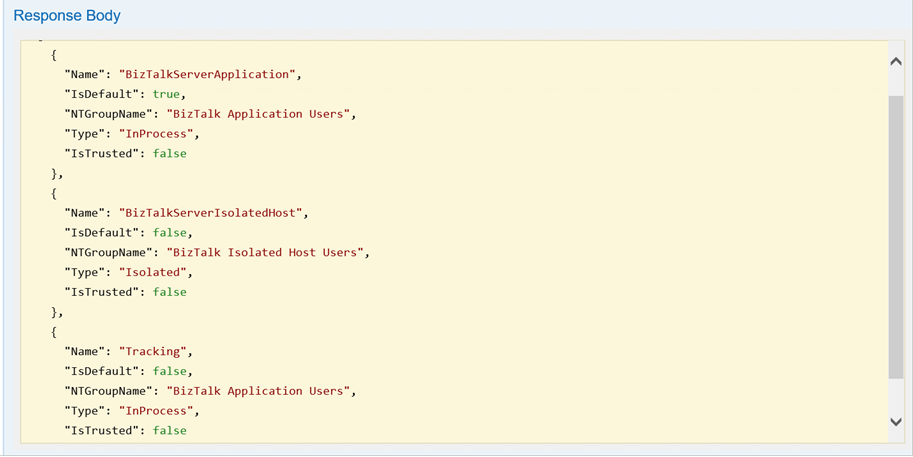The image size is (913, 457).
Task: Select the "Tracking" name value
Action: (x=153, y=352)
